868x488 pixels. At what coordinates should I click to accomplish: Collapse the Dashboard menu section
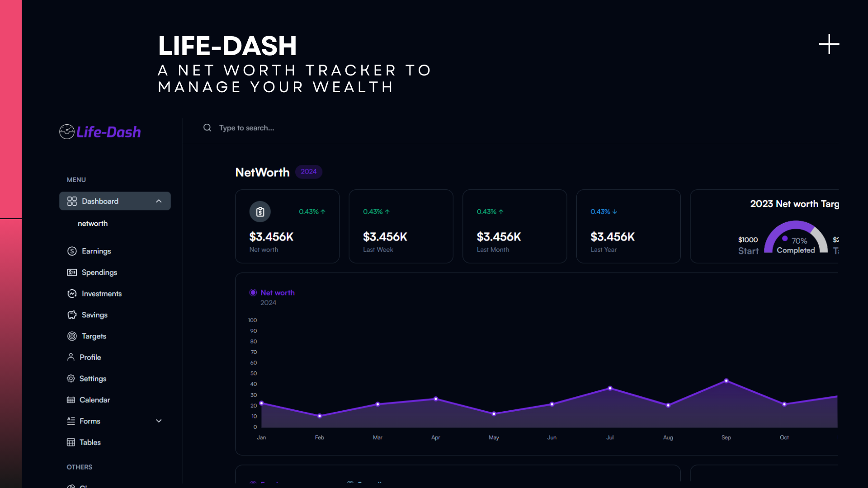click(x=159, y=201)
